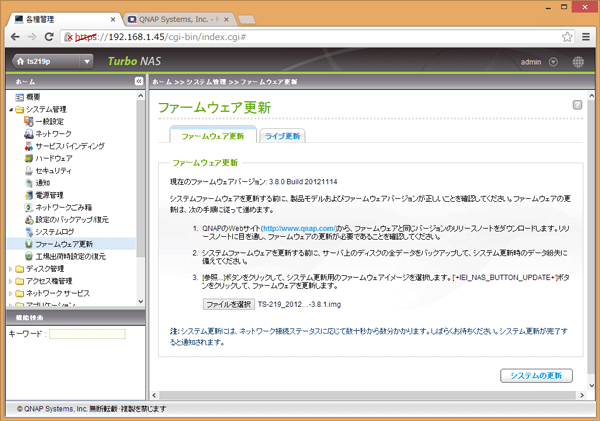This screenshot has height=421, width=600.
Task: Click main content scrollbar down arrow
Action: click(x=591, y=385)
